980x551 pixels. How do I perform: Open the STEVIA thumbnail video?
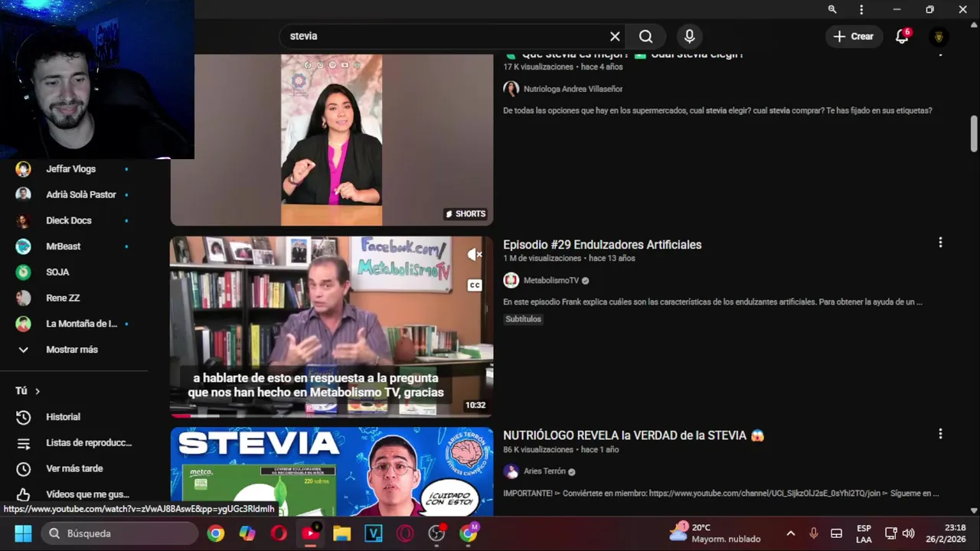332,472
